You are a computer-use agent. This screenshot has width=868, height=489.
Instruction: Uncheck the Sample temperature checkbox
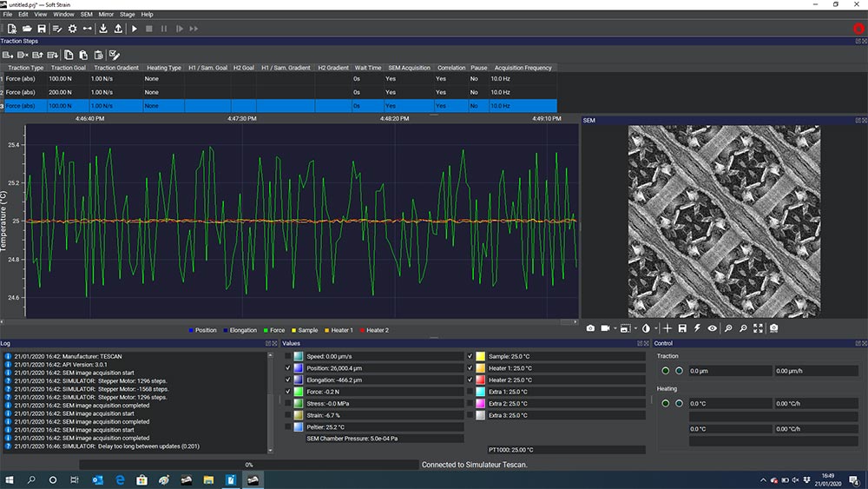point(470,356)
